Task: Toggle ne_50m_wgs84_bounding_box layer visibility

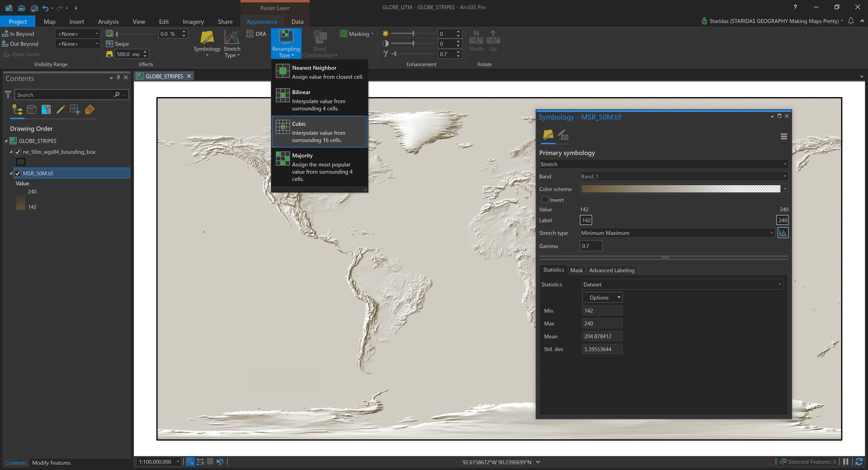Action: pyautogui.click(x=18, y=152)
